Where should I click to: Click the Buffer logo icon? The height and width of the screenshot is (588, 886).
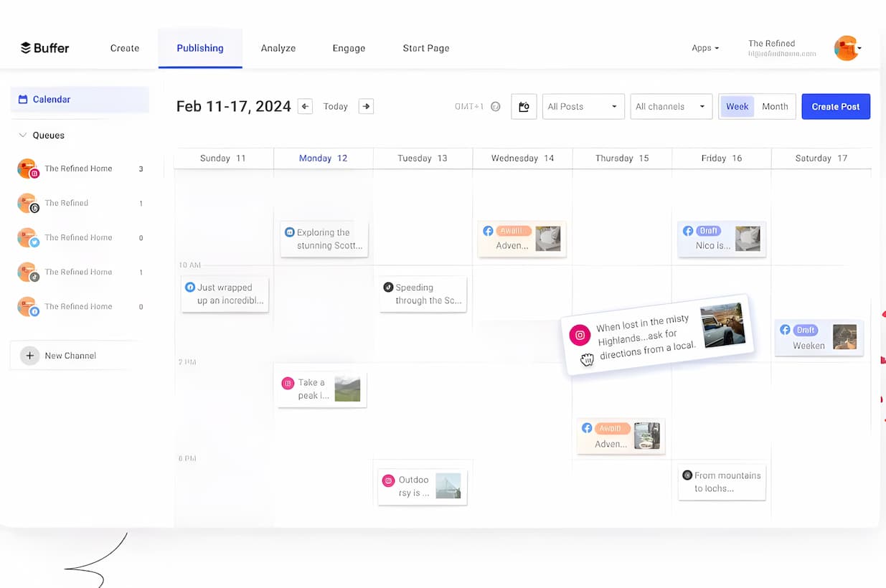pyautogui.click(x=26, y=48)
